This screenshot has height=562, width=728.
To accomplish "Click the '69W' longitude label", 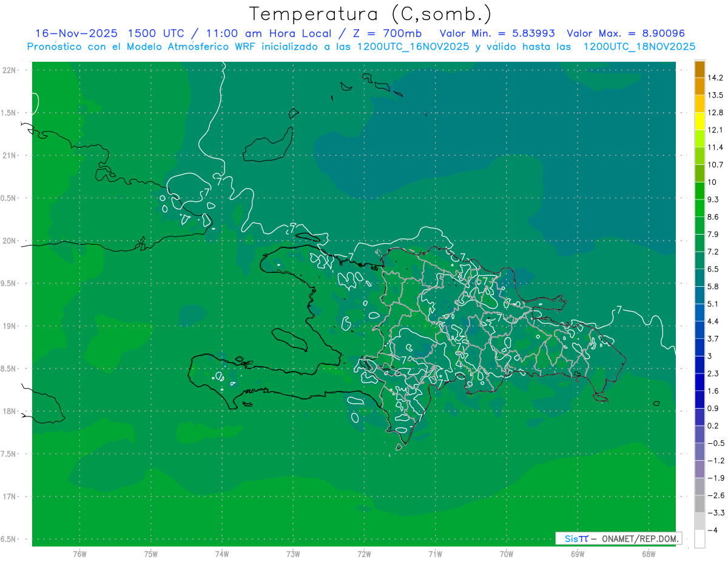I will (x=577, y=554).
